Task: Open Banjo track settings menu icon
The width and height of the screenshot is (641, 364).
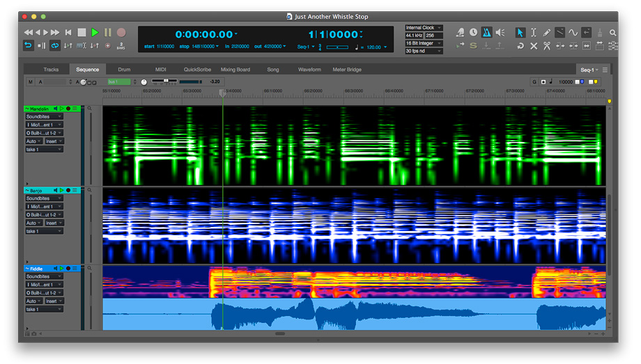Action: pyautogui.click(x=75, y=191)
